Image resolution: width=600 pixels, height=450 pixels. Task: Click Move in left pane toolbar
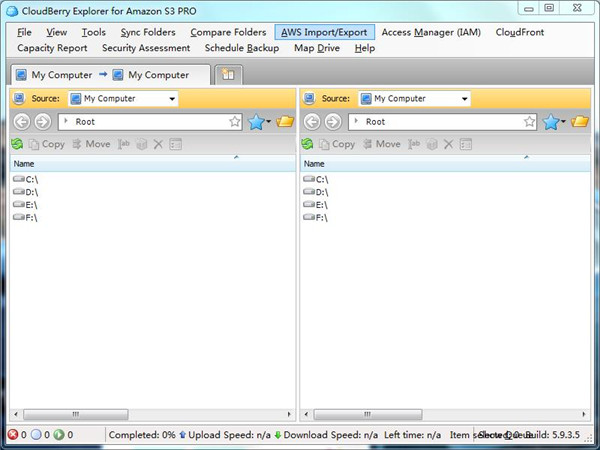click(x=91, y=144)
